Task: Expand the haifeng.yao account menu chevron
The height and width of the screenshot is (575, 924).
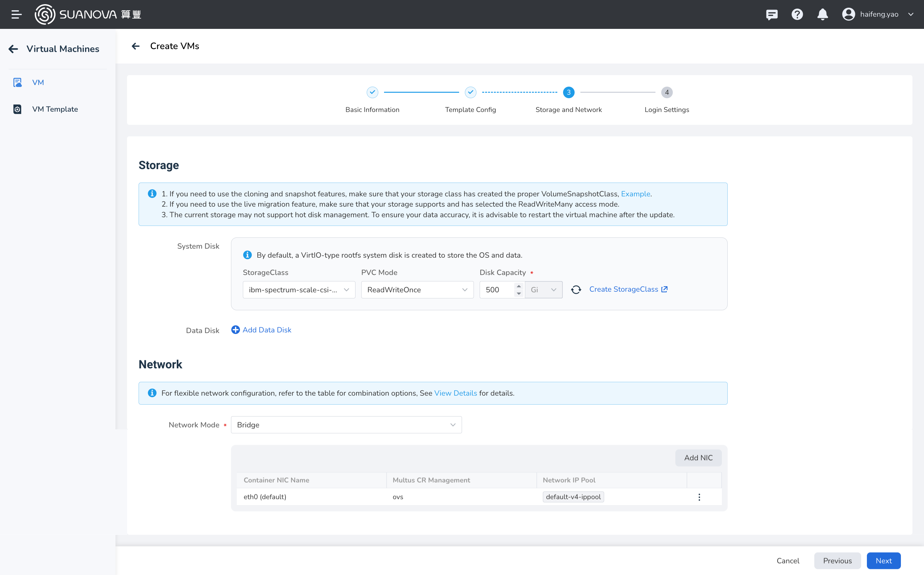Action: coord(911,14)
